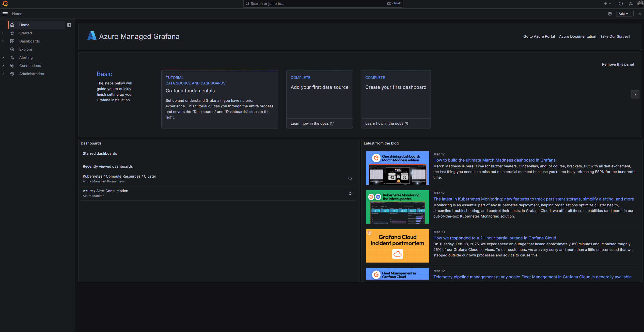Show next setup steps with right arrow
The width and height of the screenshot is (644, 332).
pos(635,94)
